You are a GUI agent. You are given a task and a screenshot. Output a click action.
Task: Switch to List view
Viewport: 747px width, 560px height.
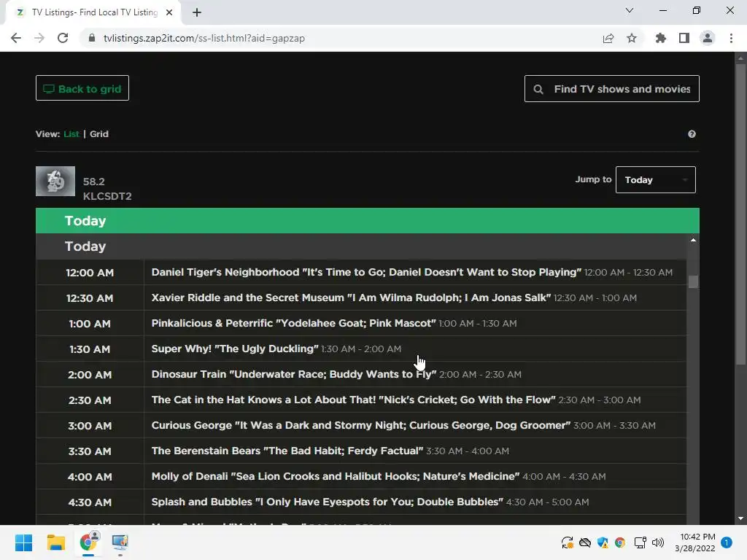pos(71,134)
